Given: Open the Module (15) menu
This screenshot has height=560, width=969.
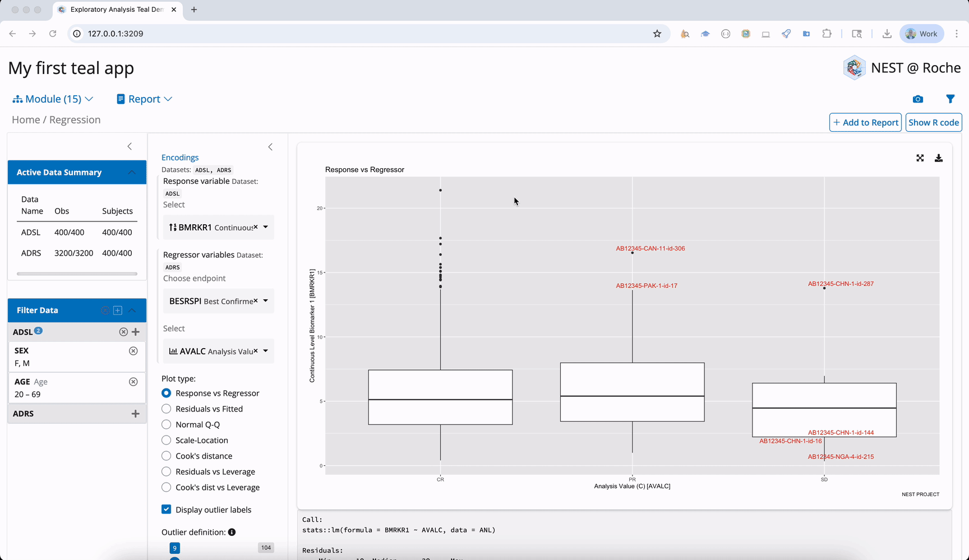Looking at the screenshot, I should click(x=53, y=99).
